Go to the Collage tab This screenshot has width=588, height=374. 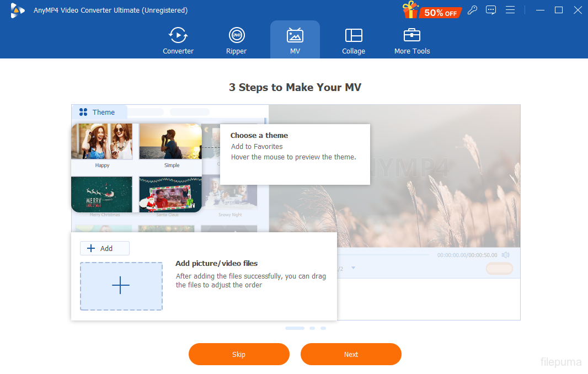click(353, 40)
